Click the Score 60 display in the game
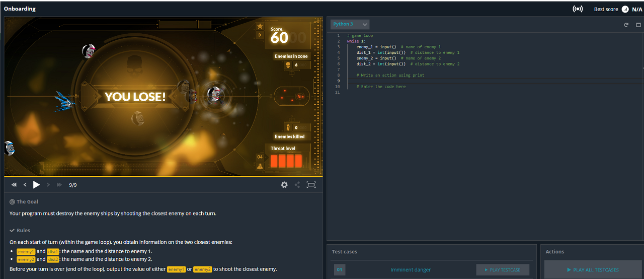 coord(287,36)
